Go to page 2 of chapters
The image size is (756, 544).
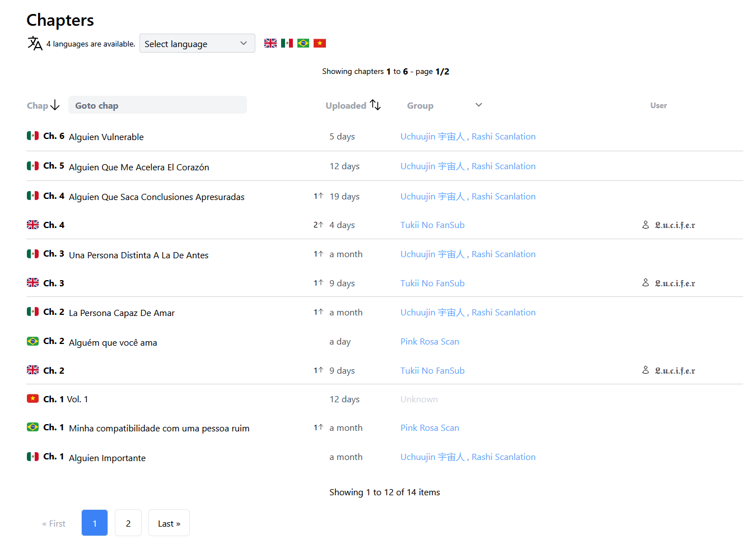(x=128, y=523)
